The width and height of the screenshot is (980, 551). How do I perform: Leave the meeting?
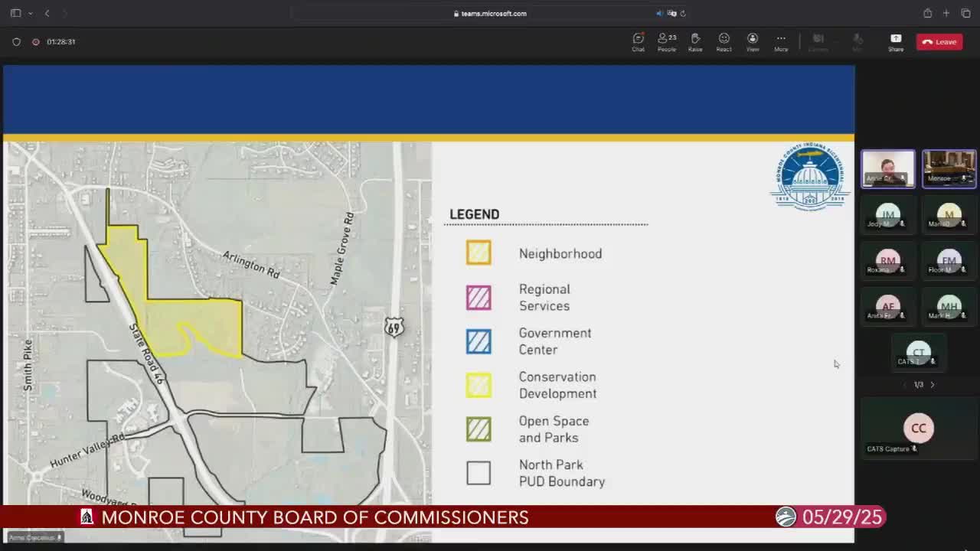click(939, 42)
